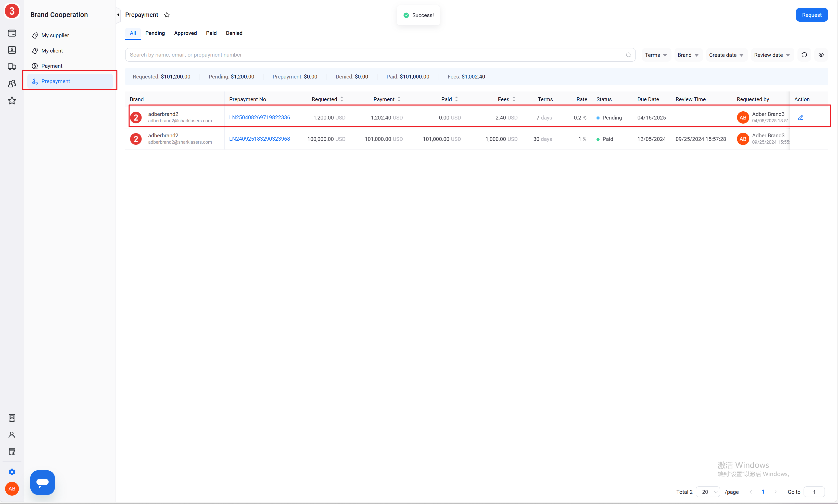Viewport: 838px width, 504px height.
Task: Edit the pending prepayment with pencil icon
Action: (800, 117)
